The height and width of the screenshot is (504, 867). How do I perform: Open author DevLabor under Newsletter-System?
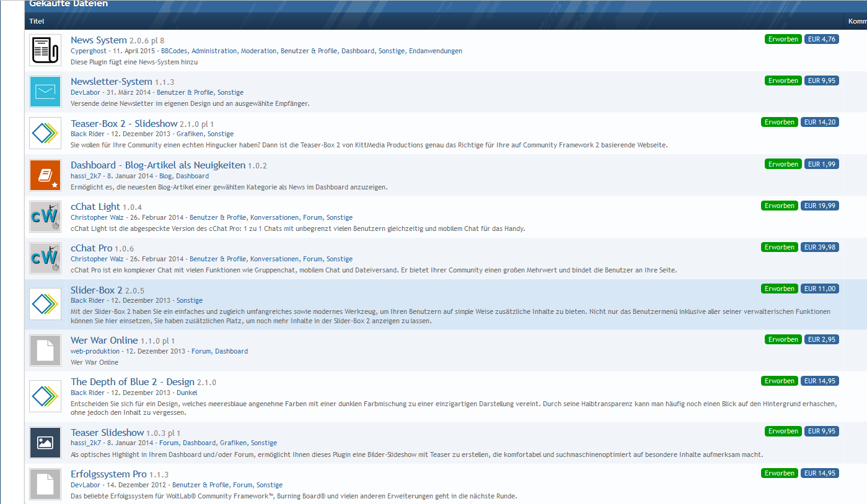point(85,92)
